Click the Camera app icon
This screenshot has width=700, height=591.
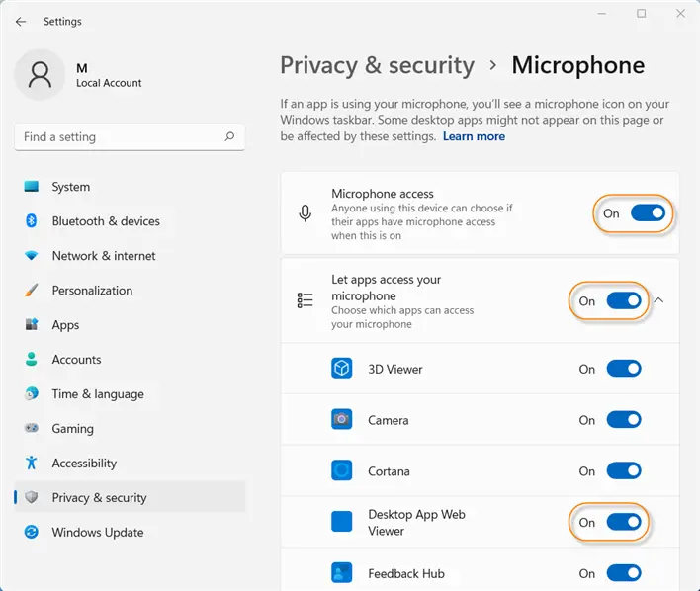pos(341,419)
